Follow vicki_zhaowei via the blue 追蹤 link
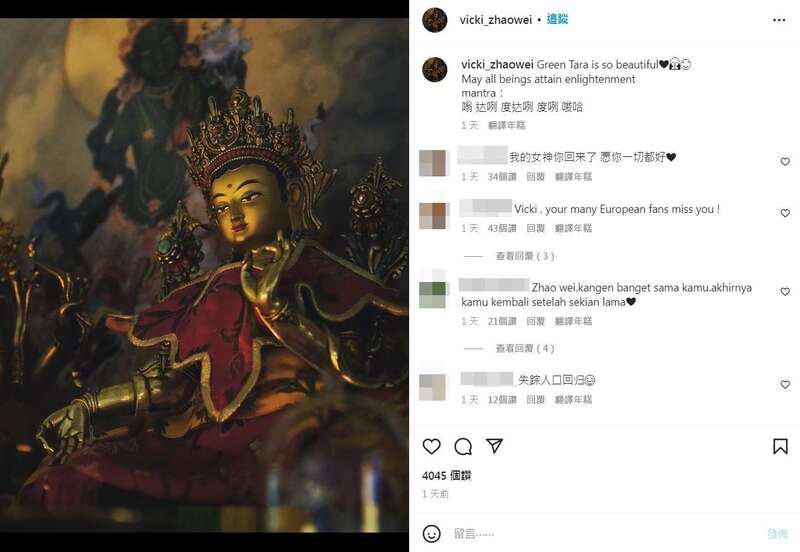Screen dimensions: 800x552 point(557,19)
